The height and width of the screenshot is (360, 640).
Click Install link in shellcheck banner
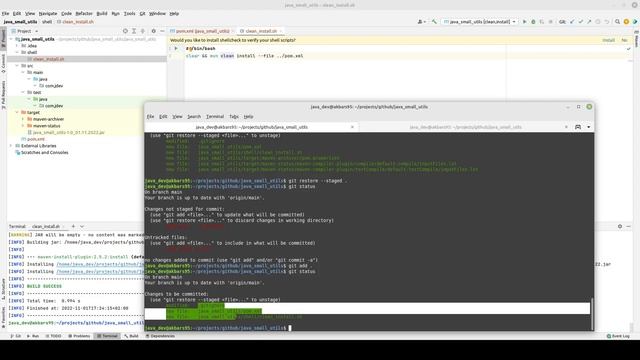pos(608,40)
